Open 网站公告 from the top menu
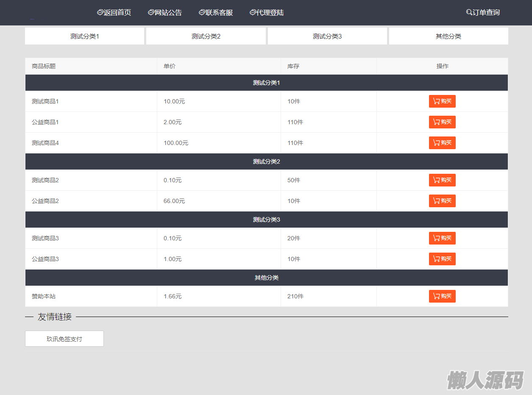The width and height of the screenshot is (532, 395). (x=165, y=13)
